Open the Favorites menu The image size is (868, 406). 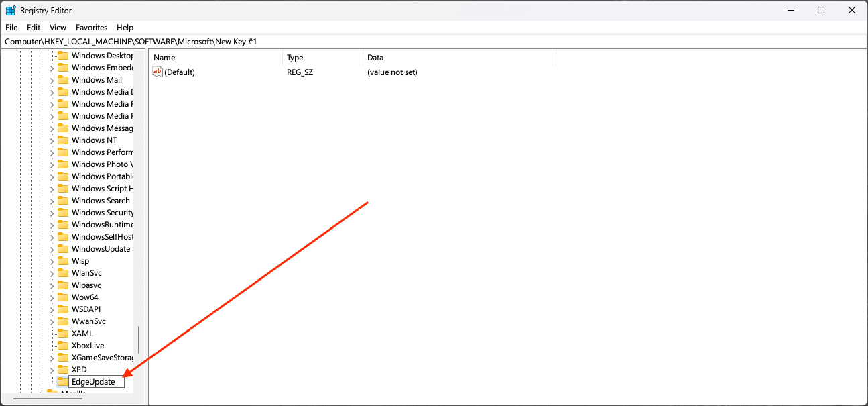(91, 28)
